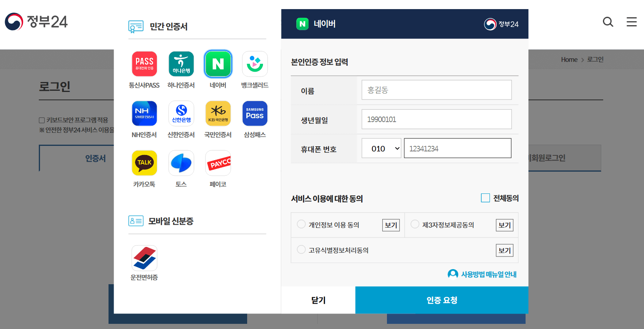Image resolution: width=644 pixels, height=329 pixels.
Task: Switch to the 인증서 login tab
Action: [x=76, y=158]
